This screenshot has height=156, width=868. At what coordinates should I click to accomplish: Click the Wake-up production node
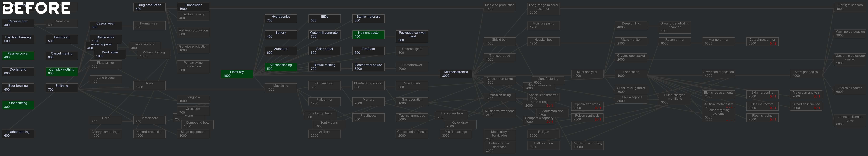[x=193, y=32]
